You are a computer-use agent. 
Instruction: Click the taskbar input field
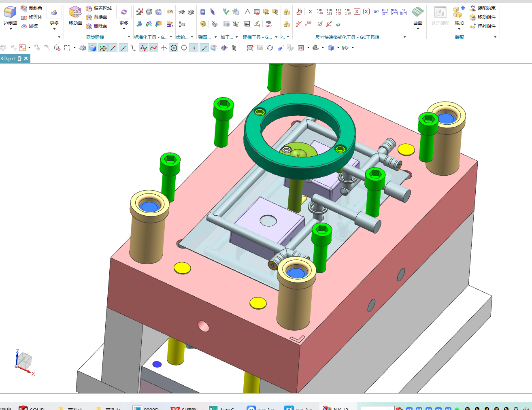pyautogui.click(x=377, y=408)
